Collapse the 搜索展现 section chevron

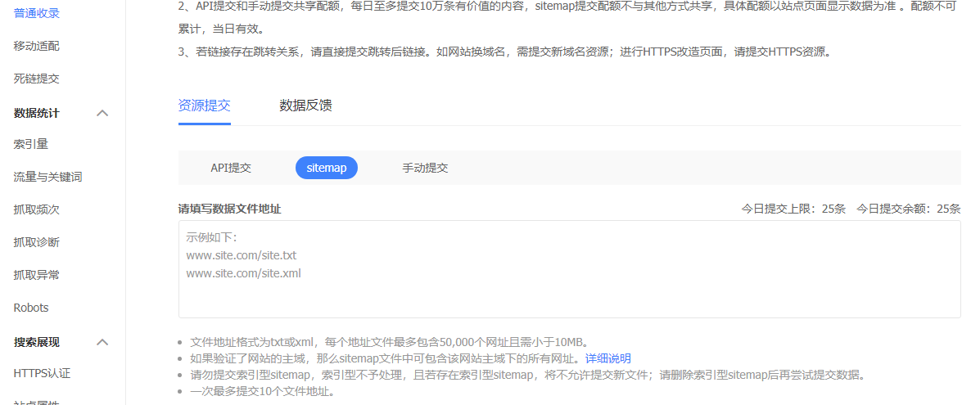click(x=102, y=342)
